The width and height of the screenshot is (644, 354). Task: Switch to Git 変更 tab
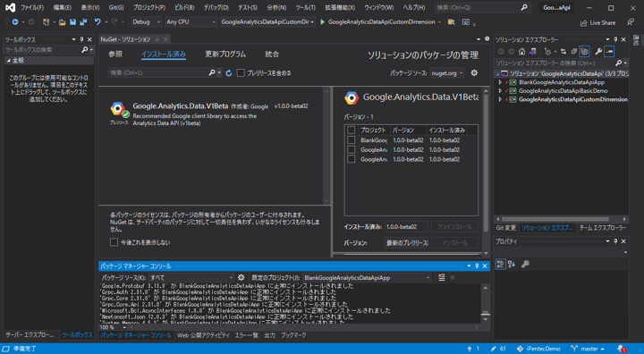click(x=505, y=228)
